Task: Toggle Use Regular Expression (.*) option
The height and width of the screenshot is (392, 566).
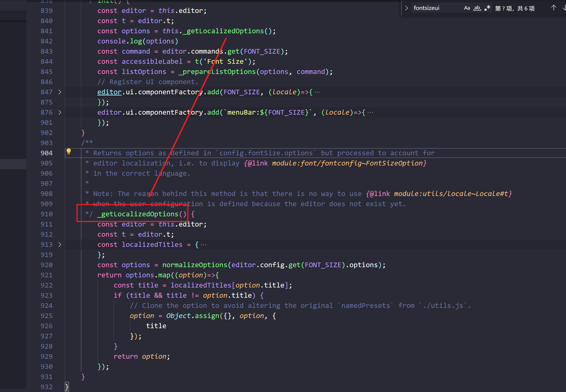Action: click(487, 8)
